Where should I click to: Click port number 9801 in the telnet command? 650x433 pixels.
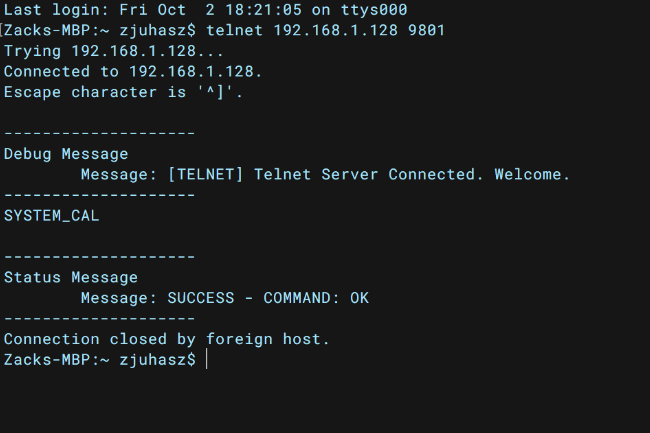[427, 30]
